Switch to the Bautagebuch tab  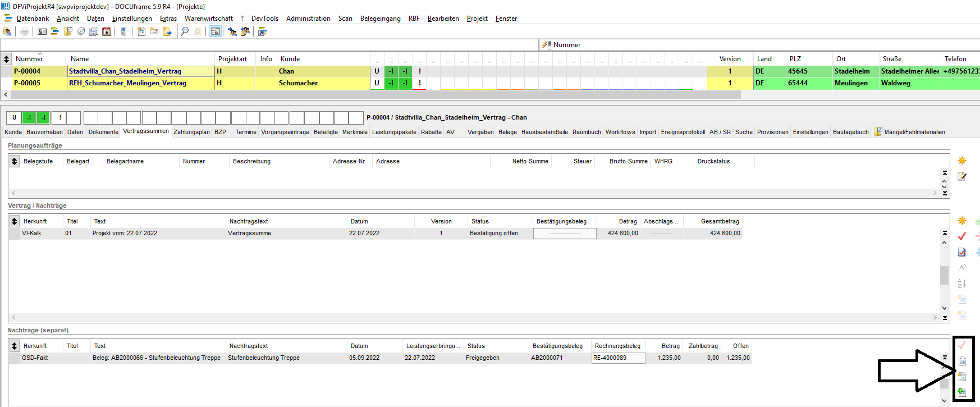(x=850, y=132)
